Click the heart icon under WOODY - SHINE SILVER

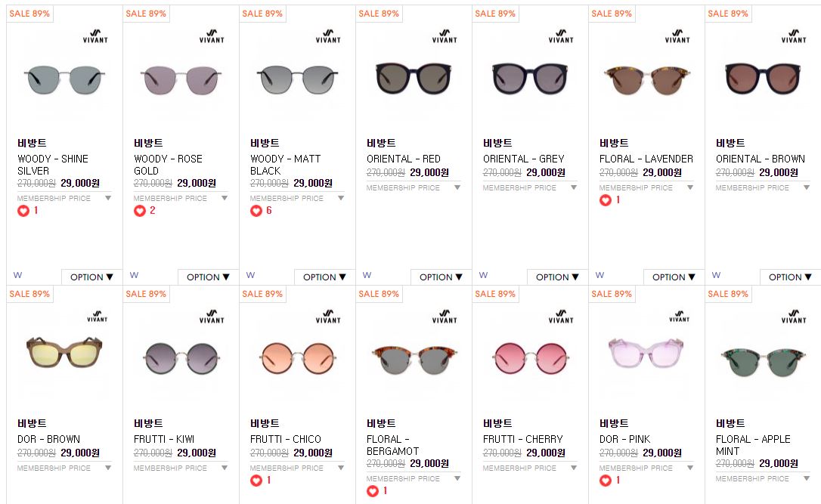click(x=23, y=211)
